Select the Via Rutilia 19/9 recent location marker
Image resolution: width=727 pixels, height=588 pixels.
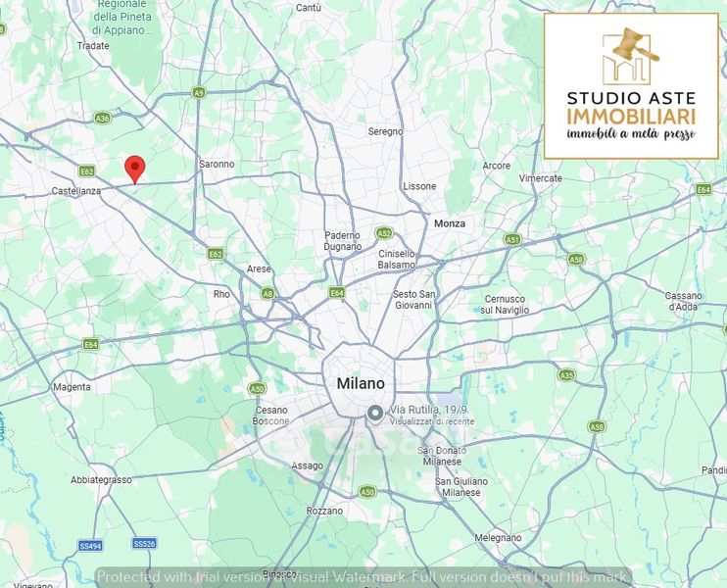[x=374, y=414]
